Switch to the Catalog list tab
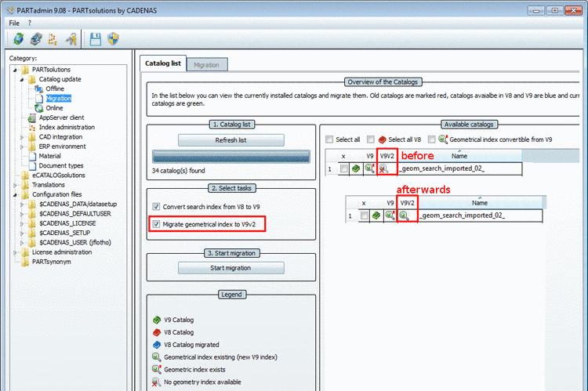This screenshot has width=588, height=391. (163, 63)
